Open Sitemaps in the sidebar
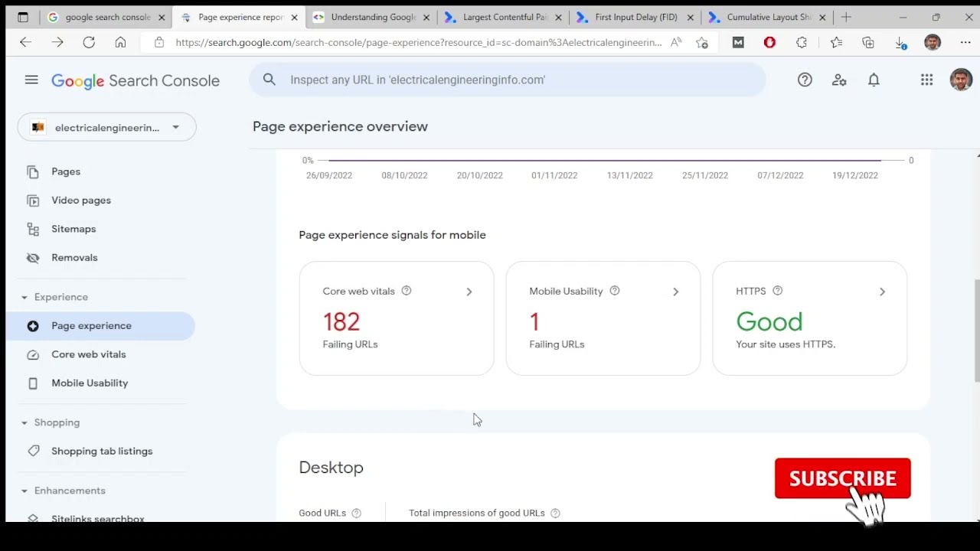The height and width of the screenshot is (551, 980). click(73, 229)
